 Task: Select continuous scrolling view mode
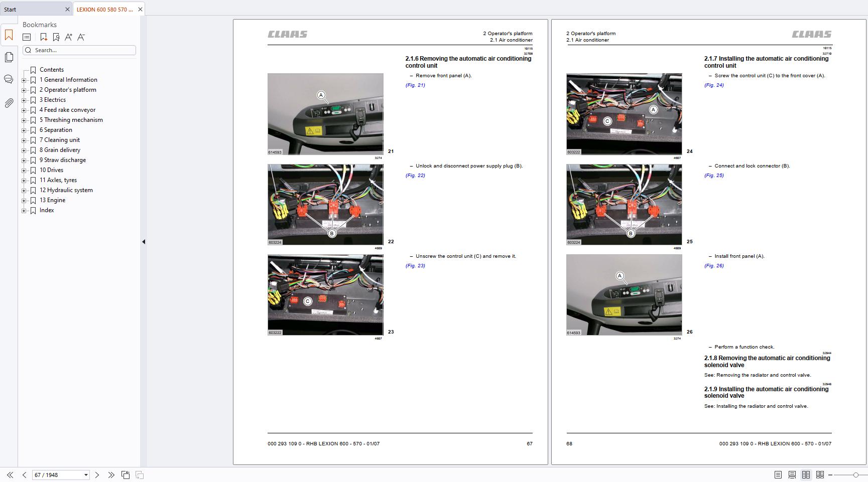point(792,475)
